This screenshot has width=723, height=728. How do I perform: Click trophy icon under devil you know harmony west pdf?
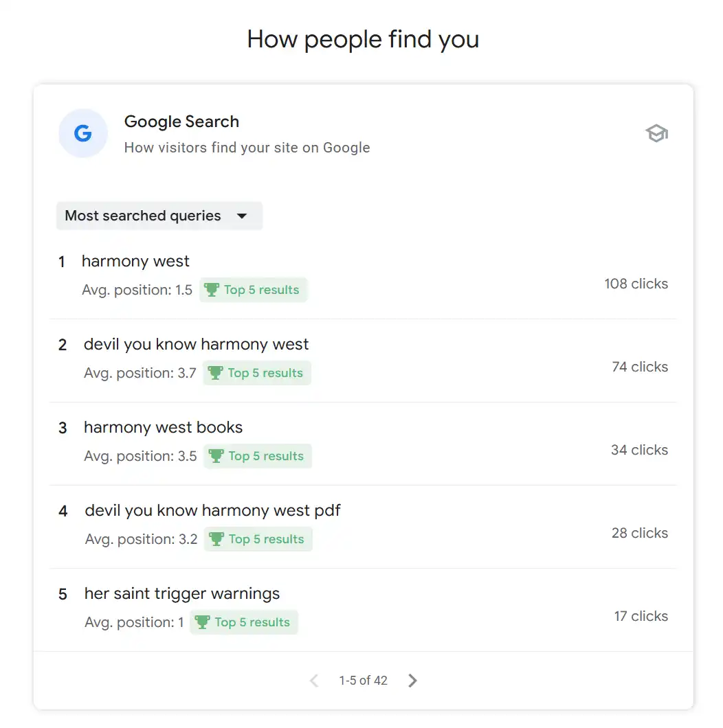point(216,539)
